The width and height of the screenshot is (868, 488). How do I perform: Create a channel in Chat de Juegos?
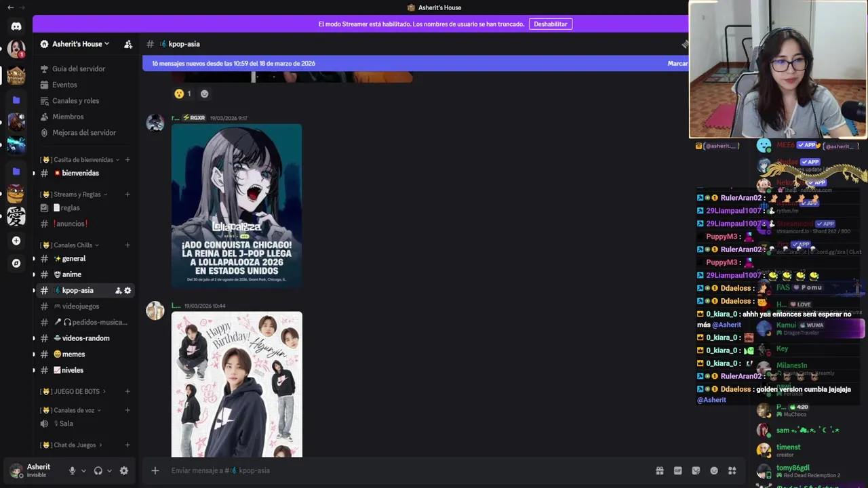tap(127, 445)
